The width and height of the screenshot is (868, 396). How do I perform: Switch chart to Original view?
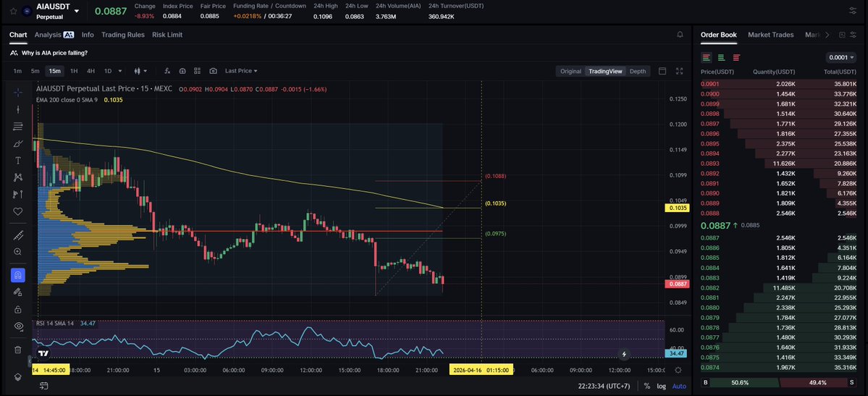tap(570, 71)
